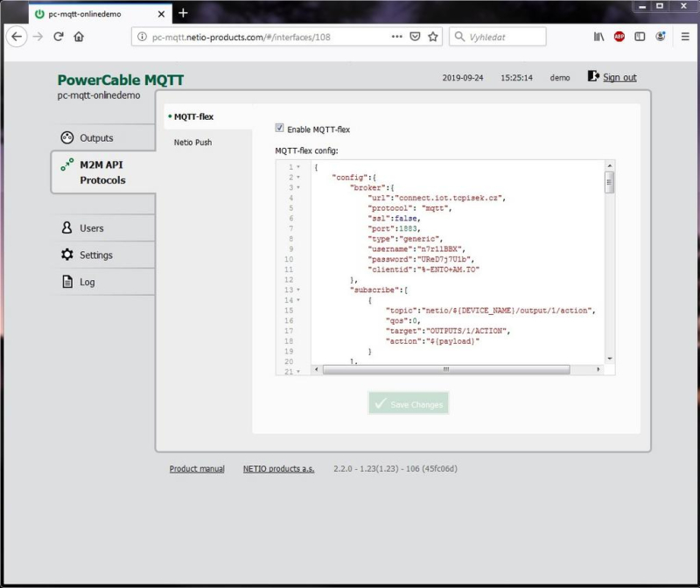Click the editor scroll up arrow
700x588 pixels.
pos(609,166)
